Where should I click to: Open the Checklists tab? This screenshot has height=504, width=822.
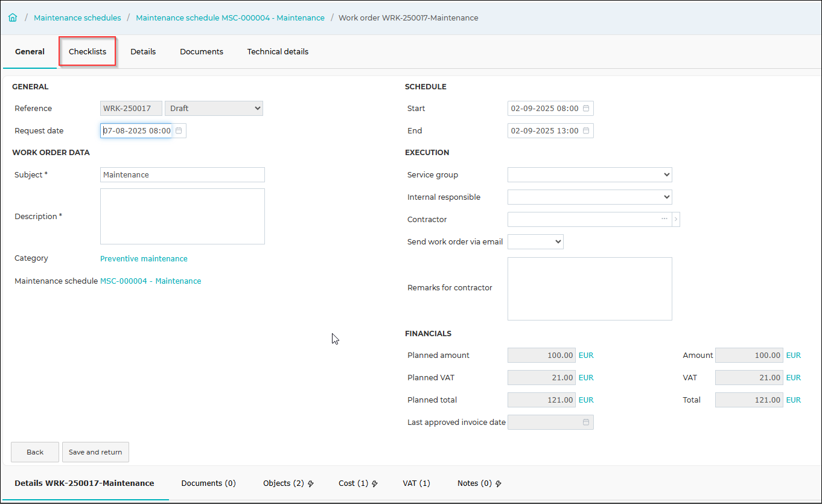pyautogui.click(x=88, y=52)
